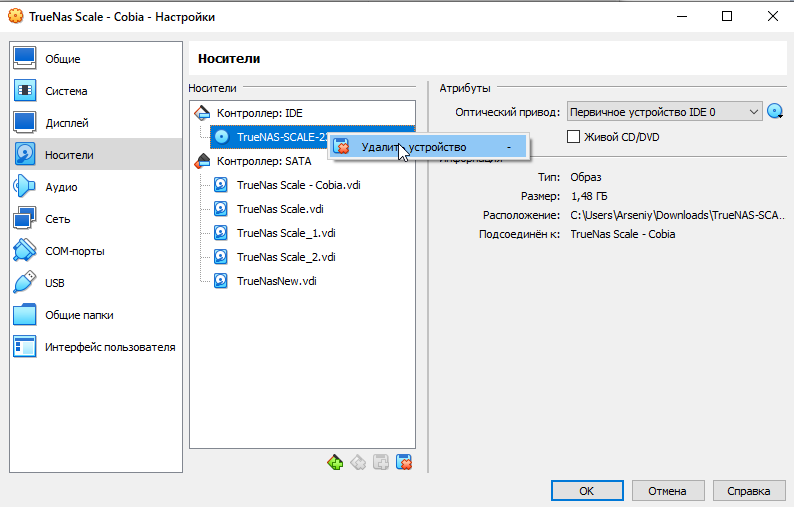Minimize the settings window
The image size is (794, 507).
point(682,16)
